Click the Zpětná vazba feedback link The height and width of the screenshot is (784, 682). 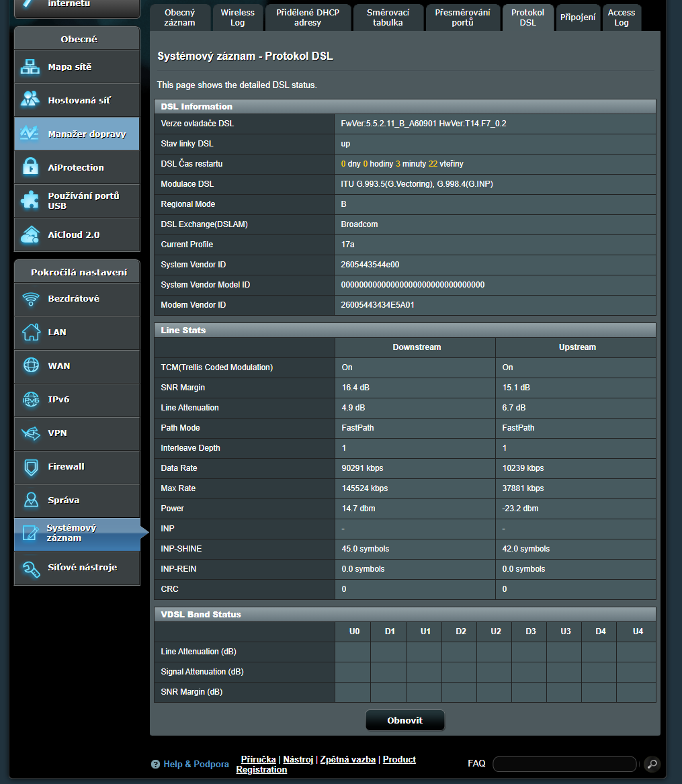347,759
